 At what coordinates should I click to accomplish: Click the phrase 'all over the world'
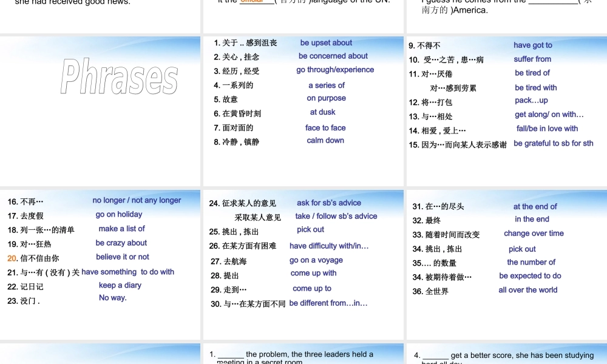point(528,290)
